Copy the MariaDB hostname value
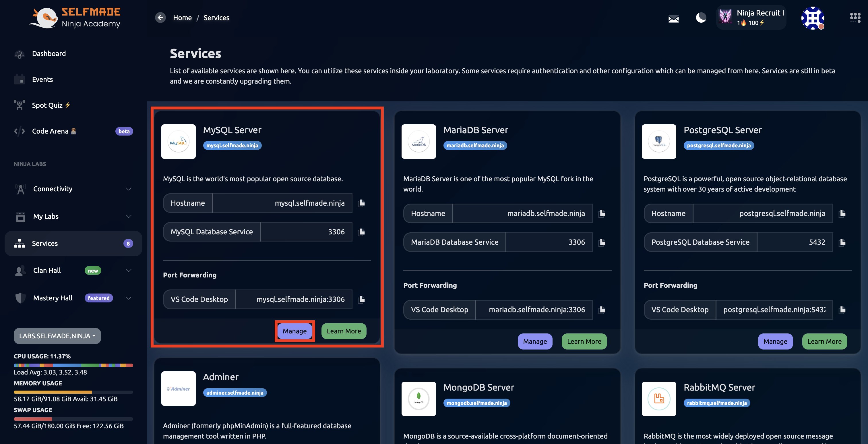This screenshot has width=868, height=444. (x=602, y=213)
